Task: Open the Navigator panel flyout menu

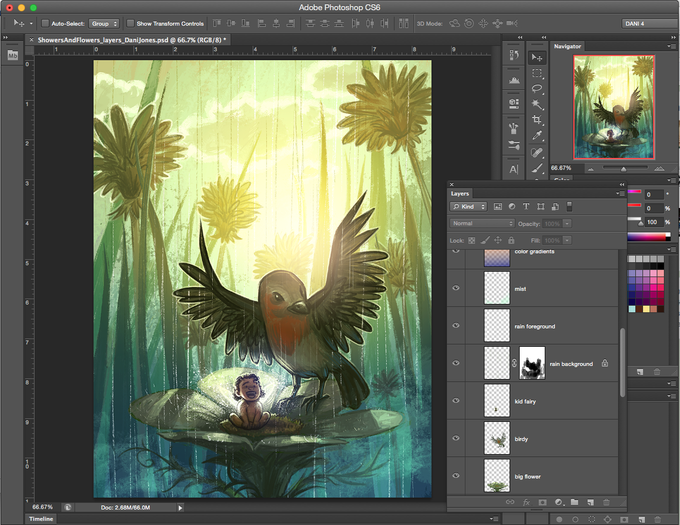Action: [x=671, y=46]
